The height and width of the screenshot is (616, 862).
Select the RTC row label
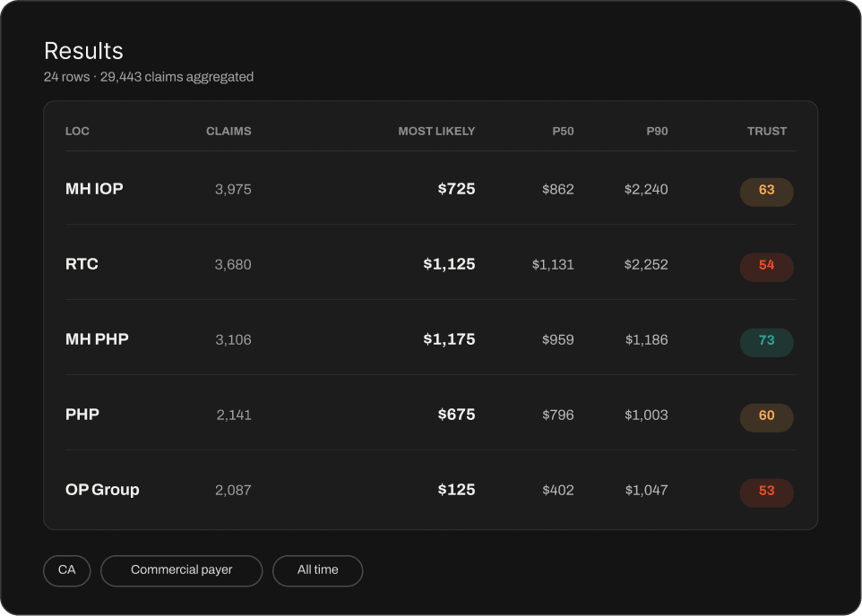(82, 264)
